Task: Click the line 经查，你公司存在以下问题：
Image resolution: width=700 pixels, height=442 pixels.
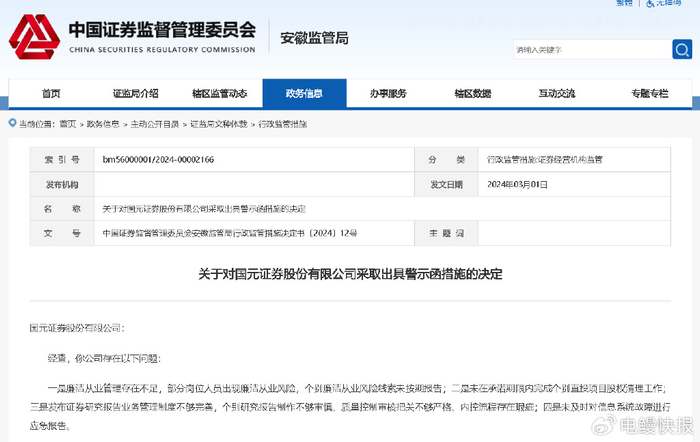Action: coord(104,359)
